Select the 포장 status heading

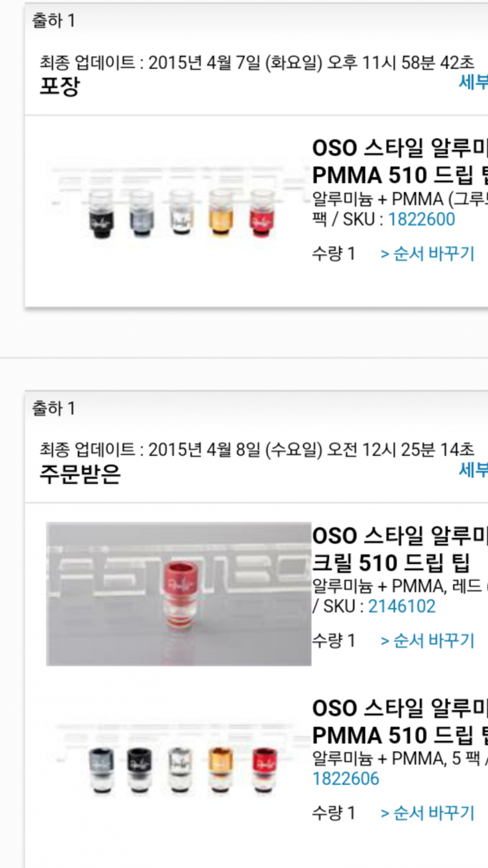click(x=60, y=86)
